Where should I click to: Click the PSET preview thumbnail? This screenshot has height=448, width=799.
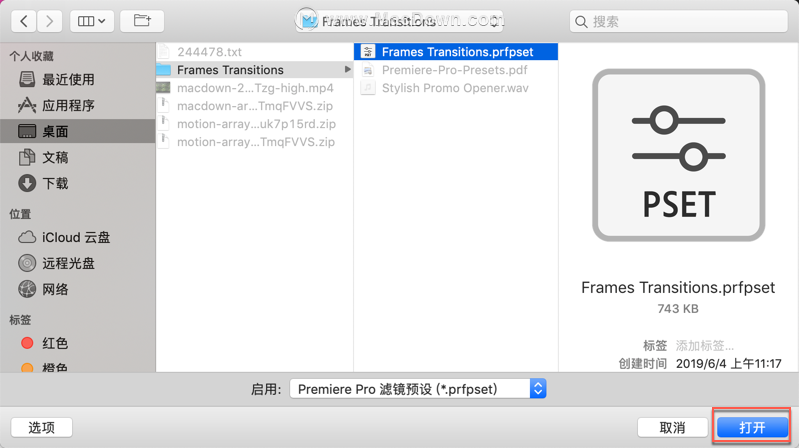(x=678, y=155)
